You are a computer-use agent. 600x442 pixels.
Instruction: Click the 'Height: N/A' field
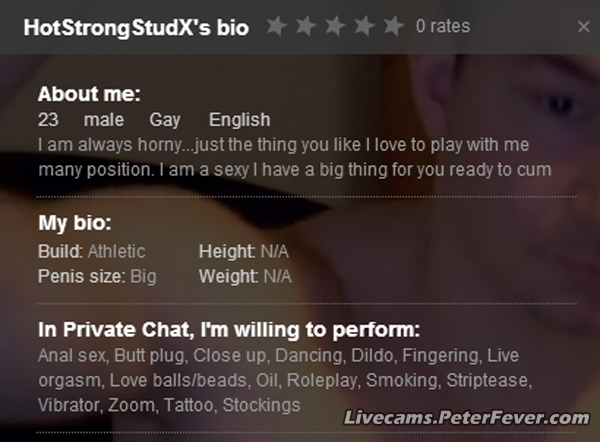click(x=244, y=251)
